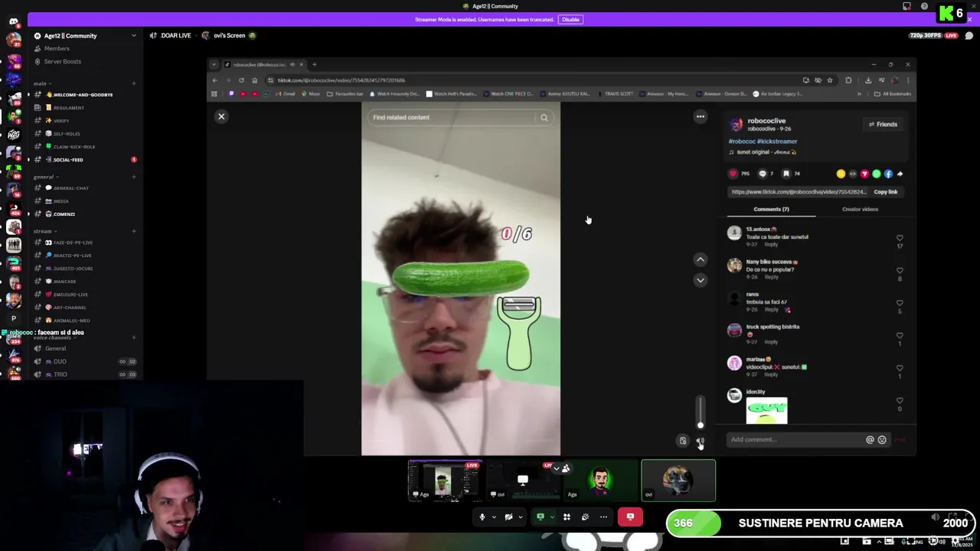
Task: Share the video via the Facebook icon
Action: pos(888,174)
